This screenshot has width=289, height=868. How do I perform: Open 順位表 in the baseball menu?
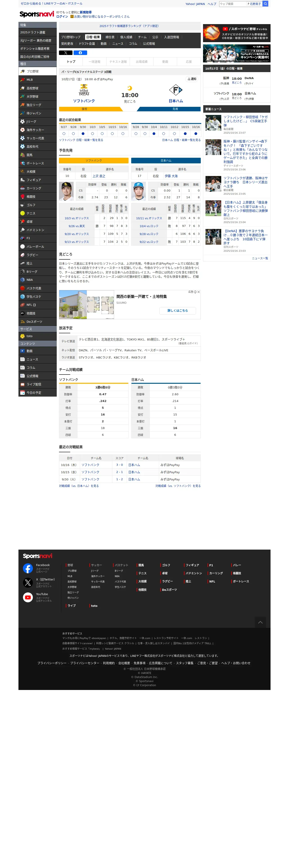(110, 37)
